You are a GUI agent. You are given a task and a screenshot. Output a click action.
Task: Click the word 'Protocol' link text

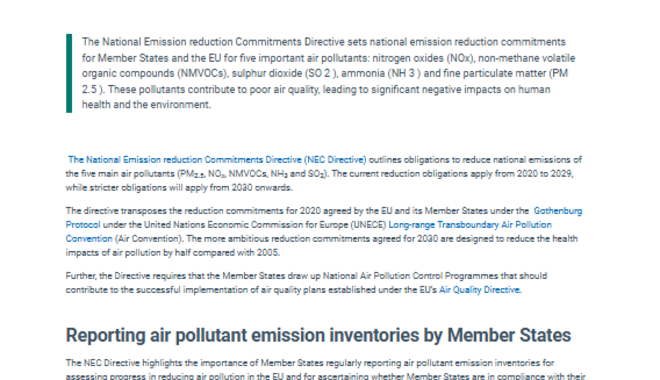(x=83, y=225)
